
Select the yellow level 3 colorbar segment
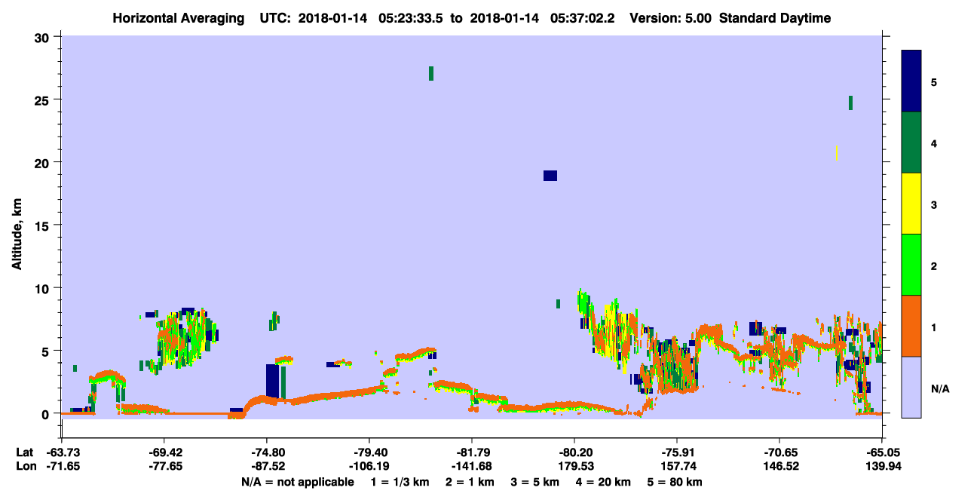click(911, 204)
